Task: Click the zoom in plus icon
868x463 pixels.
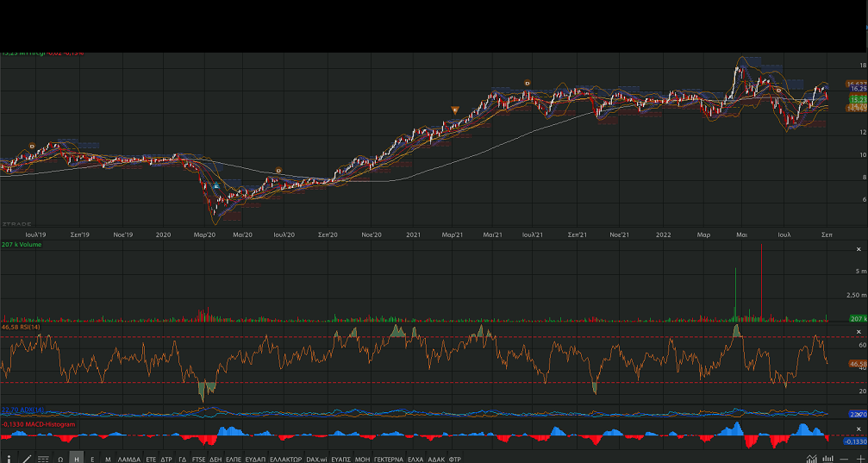Action: pos(860,459)
